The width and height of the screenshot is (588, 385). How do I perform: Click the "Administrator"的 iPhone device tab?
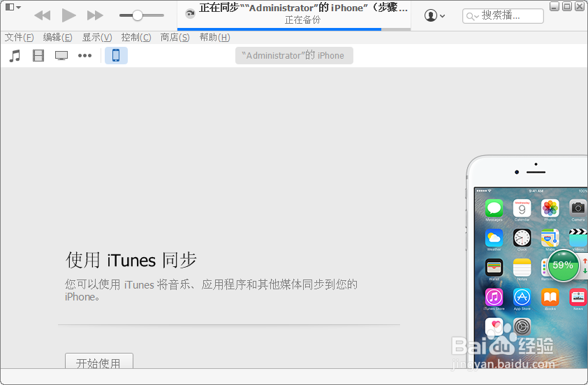294,55
